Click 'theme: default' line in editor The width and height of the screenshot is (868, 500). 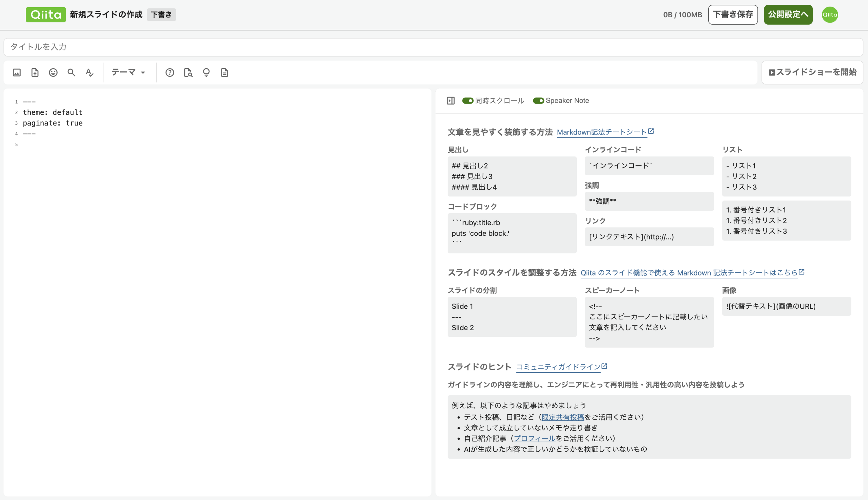(53, 112)
